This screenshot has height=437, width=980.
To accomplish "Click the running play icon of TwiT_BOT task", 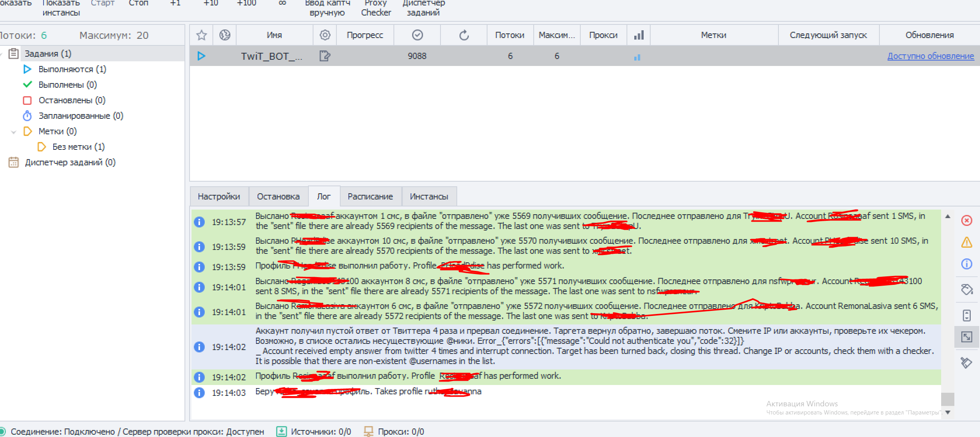I will click(x=201, y=56).
